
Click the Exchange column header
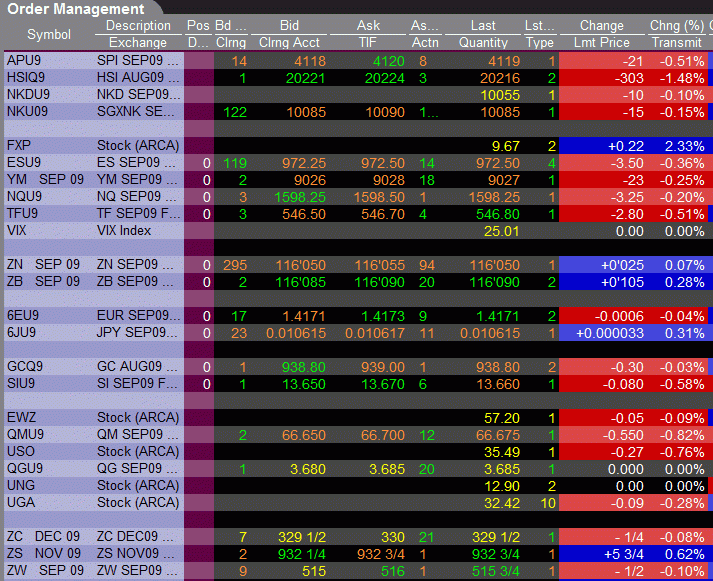tap(138, 42)
